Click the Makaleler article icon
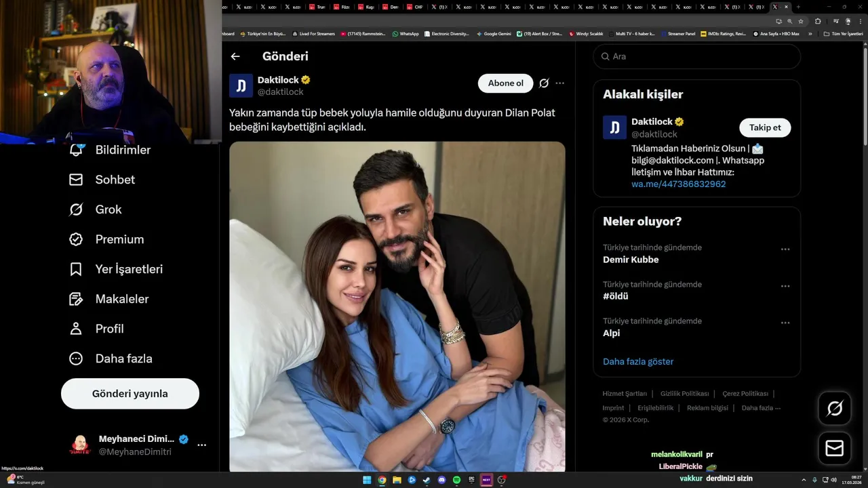This screenshot has height=488, width=868. pos(76,299)
